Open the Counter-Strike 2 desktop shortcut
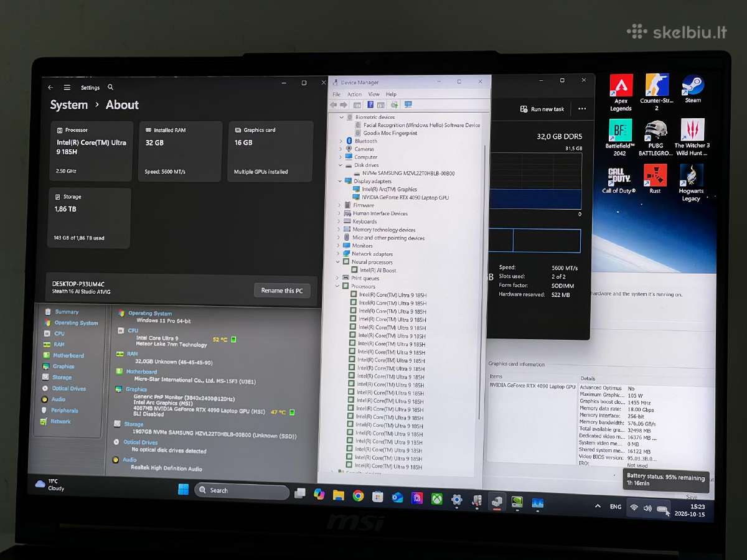The image size is (747, 560). coord(656,93)
